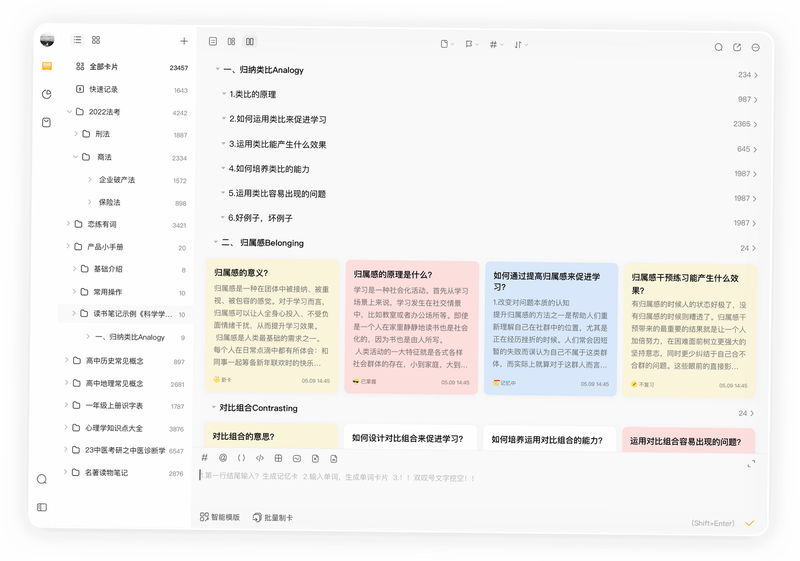Insert an @ mention in editor
This screenshot has height=561, width=800.
pyautogui.click(x=223, y=457)
